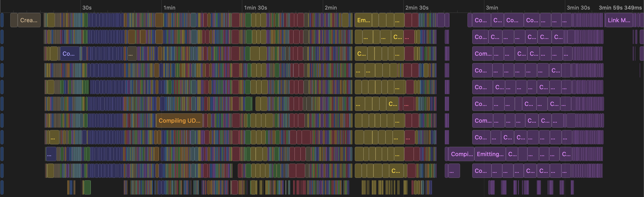The width and height of the screenshot is (644, 197).
Task: Select yellow "..." block right after Em... block
Action: pyautogui.click(x=399, y=20)
